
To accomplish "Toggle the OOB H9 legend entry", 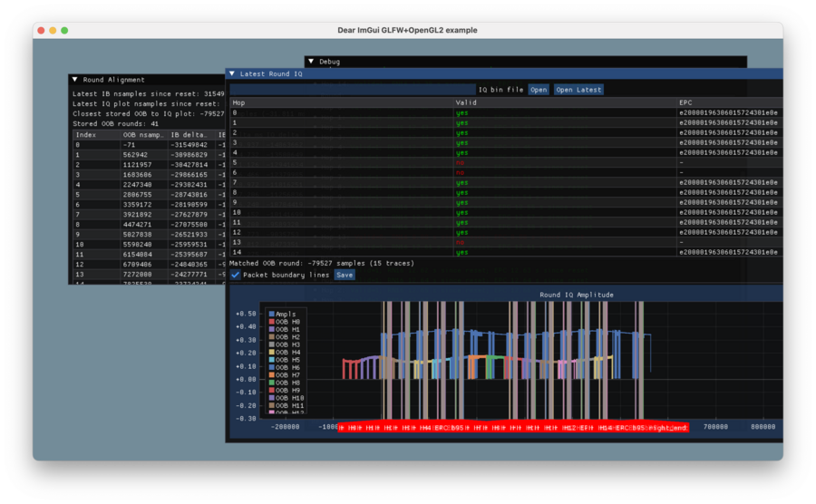I will tap(284, 390).
